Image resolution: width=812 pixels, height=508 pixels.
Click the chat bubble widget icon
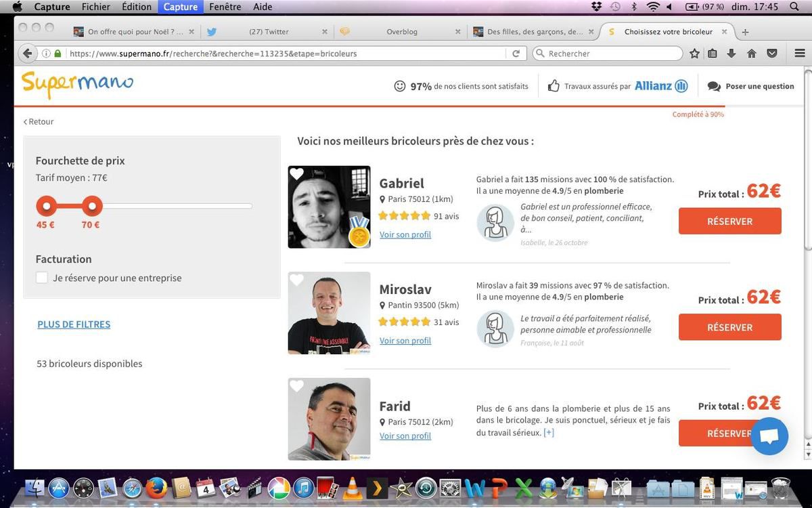(x=769, y=436)
